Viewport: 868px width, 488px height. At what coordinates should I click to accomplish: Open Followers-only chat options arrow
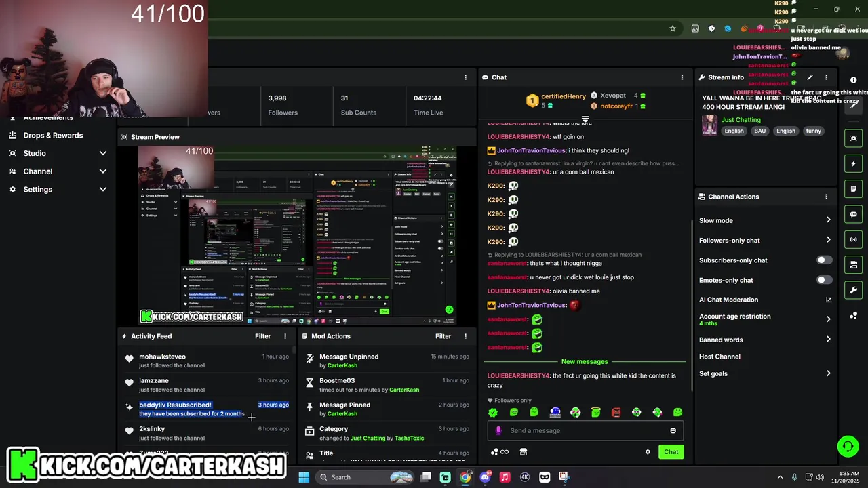pyautogui.click(x=828, y=240)
